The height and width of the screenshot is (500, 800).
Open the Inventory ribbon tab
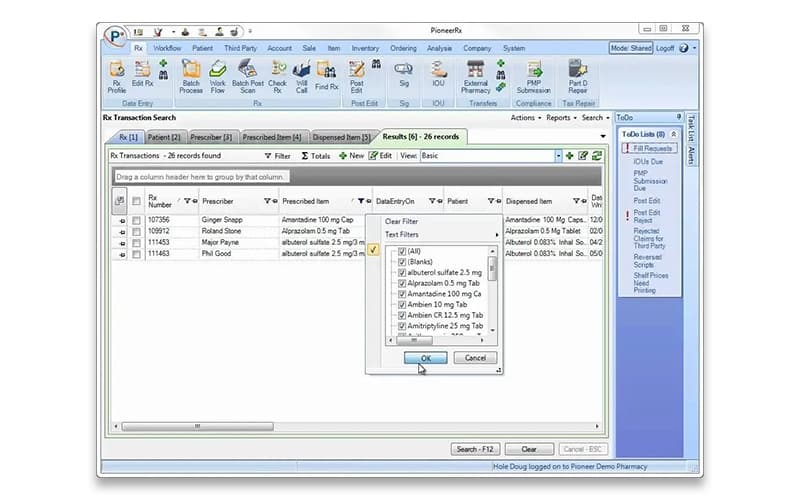click(x=365, y=48)
